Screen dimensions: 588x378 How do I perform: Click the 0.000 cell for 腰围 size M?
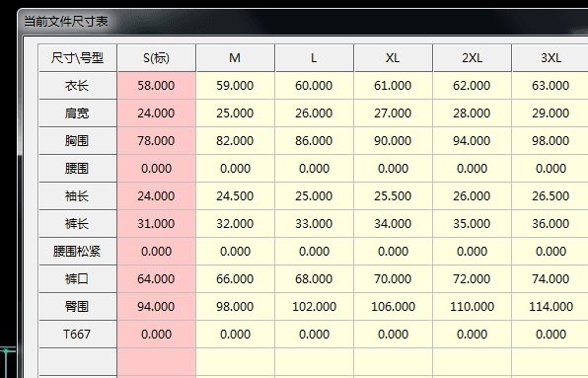click(235, 169)
